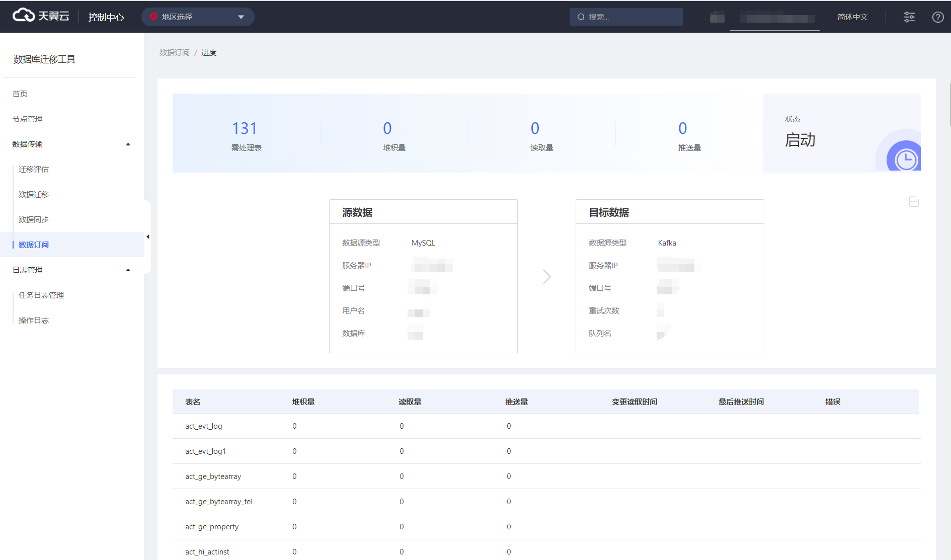Go to 首页 in sidebar
951x560 pixels.
click(20, 94)
